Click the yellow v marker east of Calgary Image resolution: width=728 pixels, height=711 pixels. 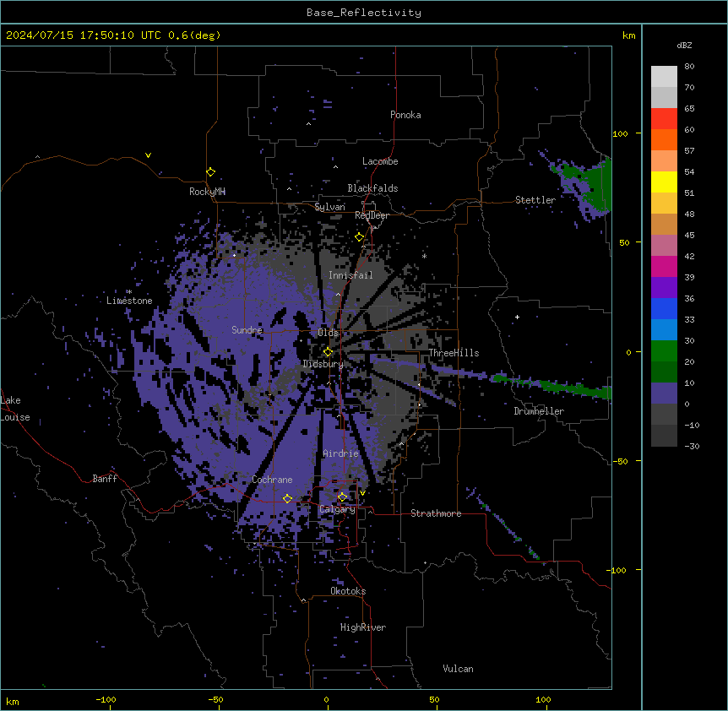tap(362, 493)
